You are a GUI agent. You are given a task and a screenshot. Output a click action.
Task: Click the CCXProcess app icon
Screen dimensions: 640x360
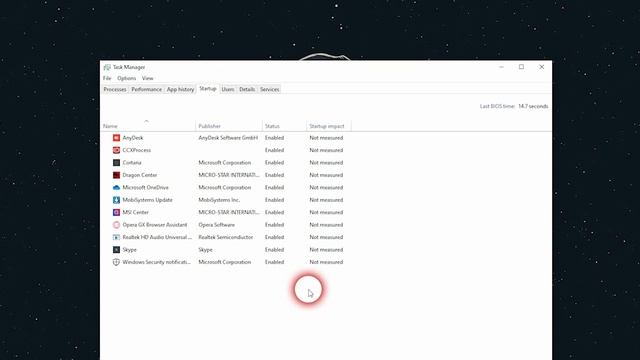coord(116,150)
